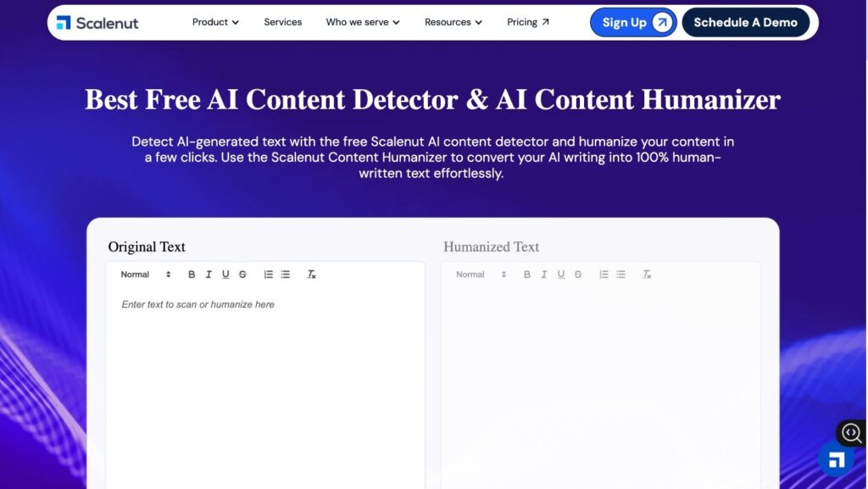Viewport: 868px width, 489px height.
Task: Click the Sign Up button
Action: click(633, 23)
